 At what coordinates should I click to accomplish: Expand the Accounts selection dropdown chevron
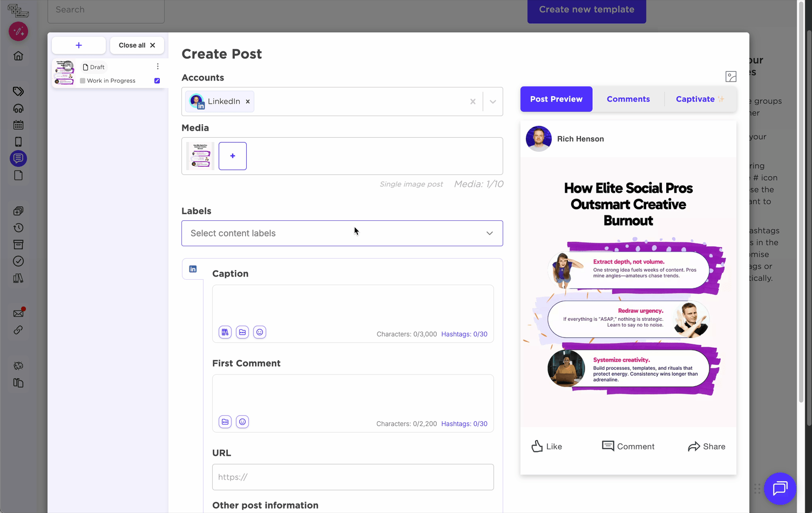point(492,101)
